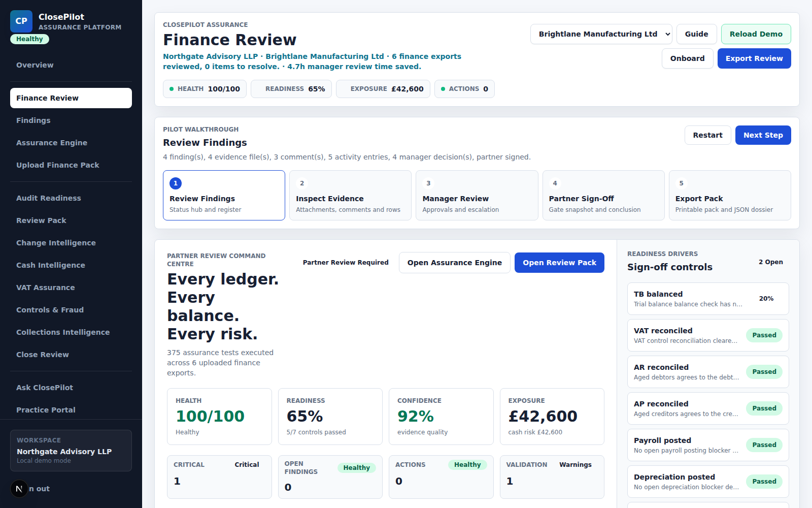
Task: Open the Validation Warnings card
Action: pos(552,477)
